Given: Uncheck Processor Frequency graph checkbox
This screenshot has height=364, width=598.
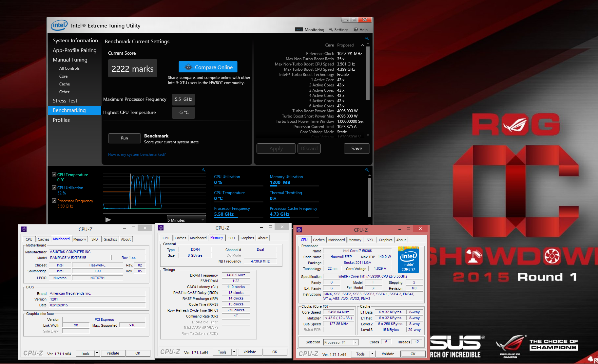Looking at the screenshot, I should (x=54, y=201).
